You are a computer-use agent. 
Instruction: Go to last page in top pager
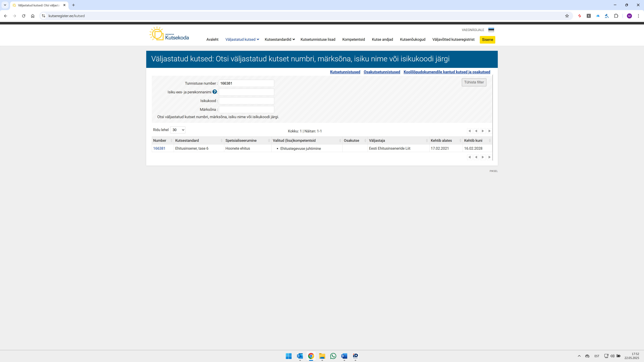pos(490,131)
